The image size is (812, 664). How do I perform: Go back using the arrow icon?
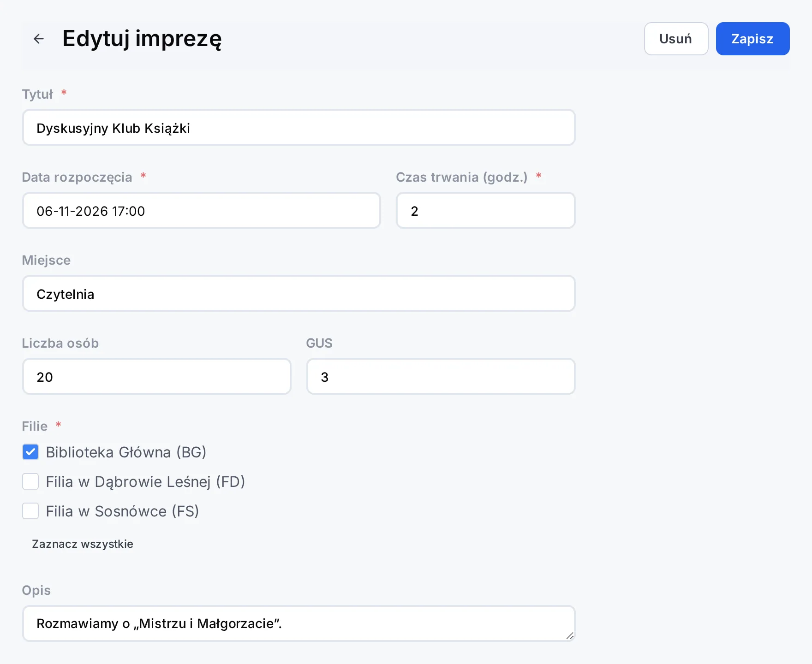(x=39, y=39)
